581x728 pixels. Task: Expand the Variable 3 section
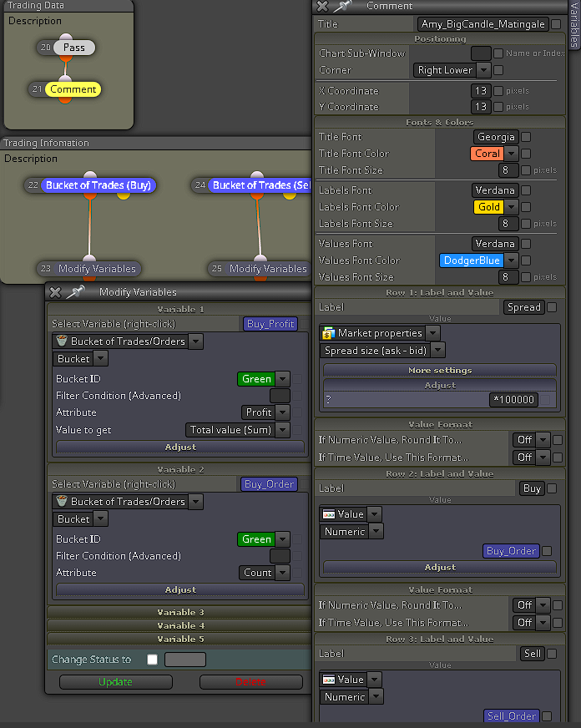(x=180, y=612)
